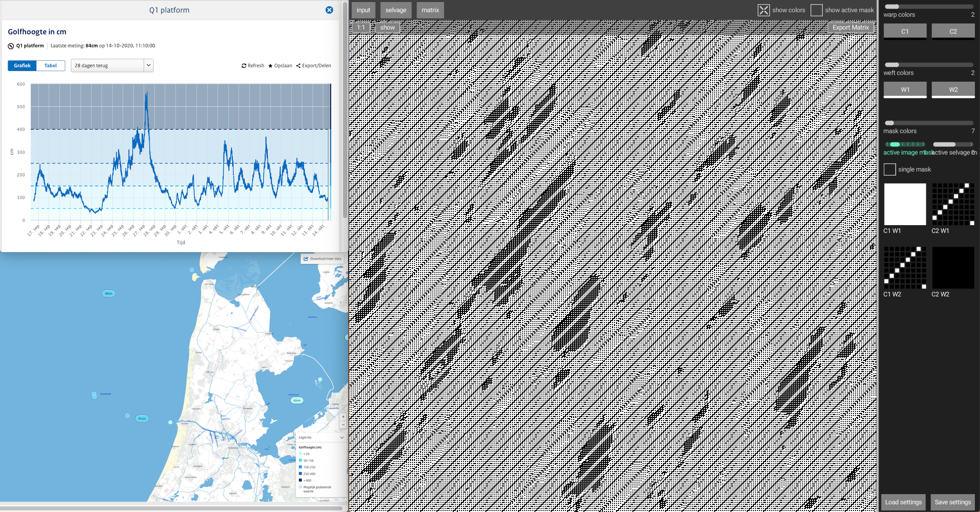
Task: Select warp color C1
Action: point(905,32)
